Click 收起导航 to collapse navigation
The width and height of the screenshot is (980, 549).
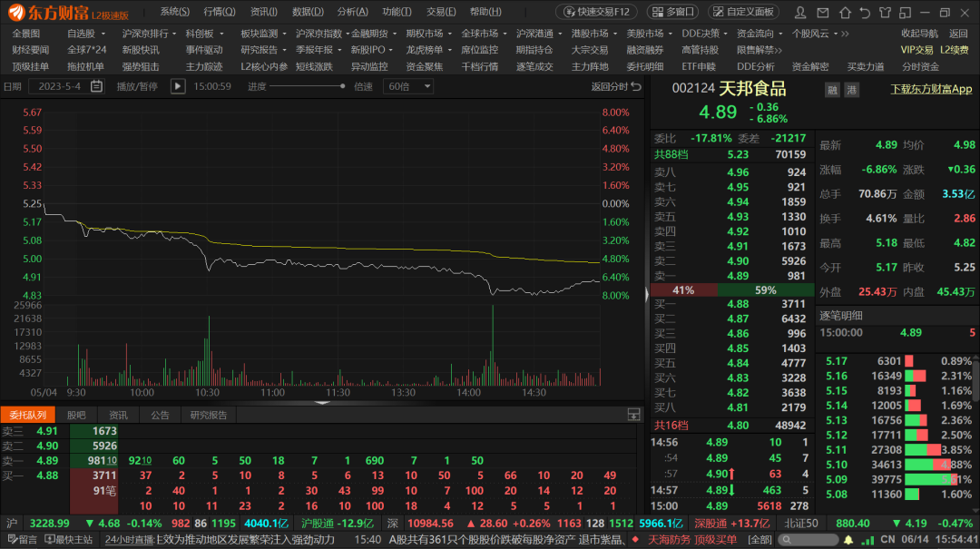(919, 34)
